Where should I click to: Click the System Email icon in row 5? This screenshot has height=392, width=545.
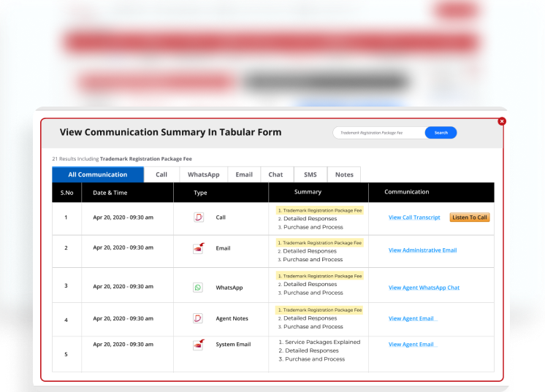(x=198, y=345)
